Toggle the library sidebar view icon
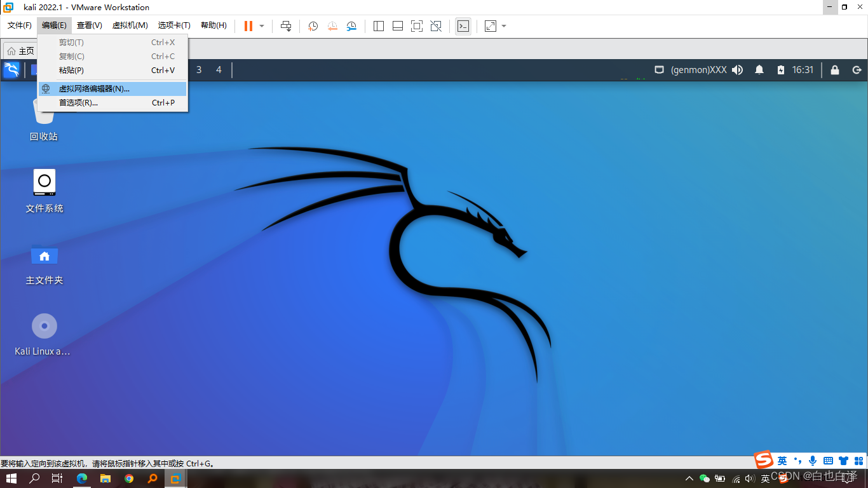 point(379,26)
